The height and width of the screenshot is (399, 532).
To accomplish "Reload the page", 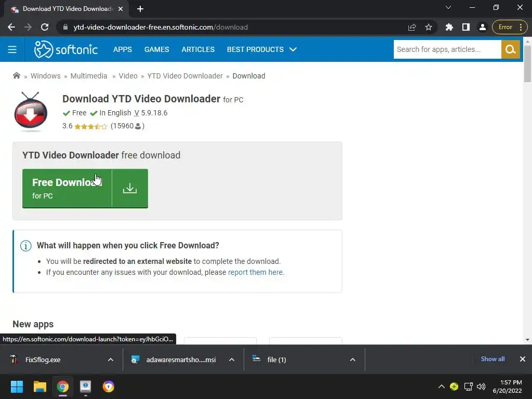I will pyautogui.click(x=45, y=27).
